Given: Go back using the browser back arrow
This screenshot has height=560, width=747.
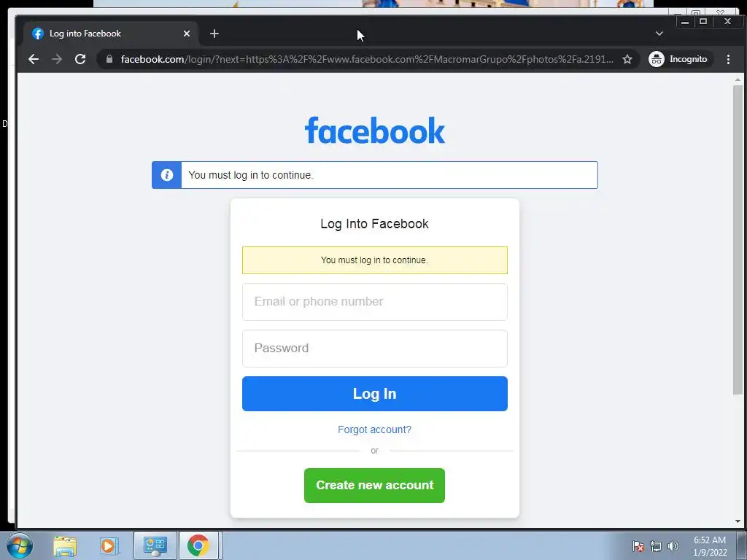Looking at the screenshot, I should (x=34, y=59).
